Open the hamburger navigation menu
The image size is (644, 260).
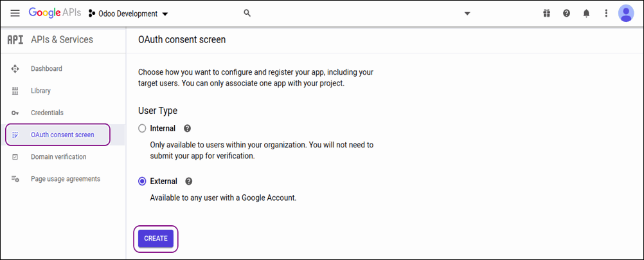15,13
